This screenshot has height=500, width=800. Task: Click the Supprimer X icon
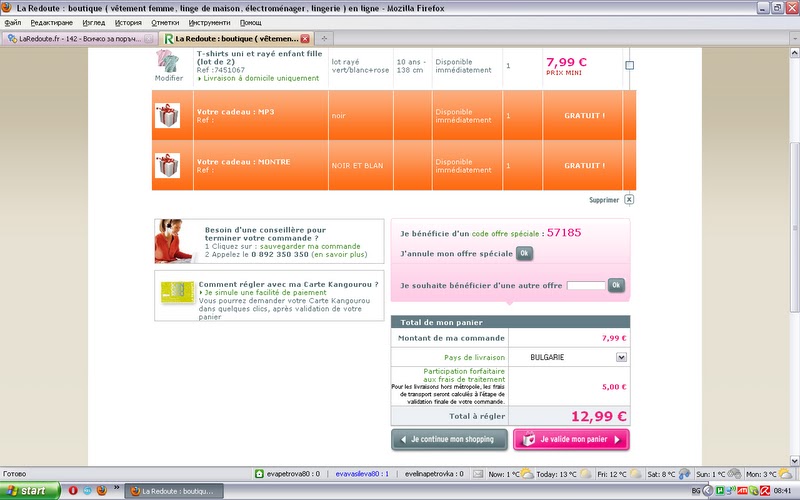pyautogui.click(x=629, y=200)
